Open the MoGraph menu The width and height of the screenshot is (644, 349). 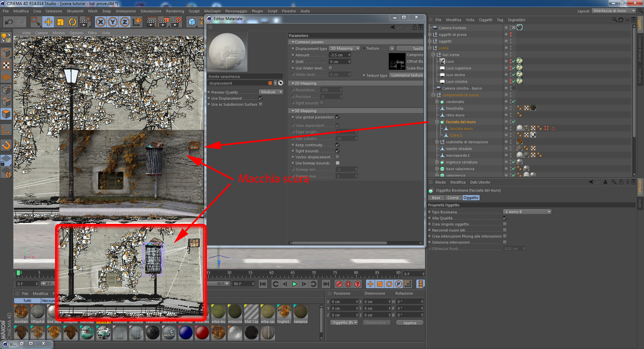[x=212, y=11]
